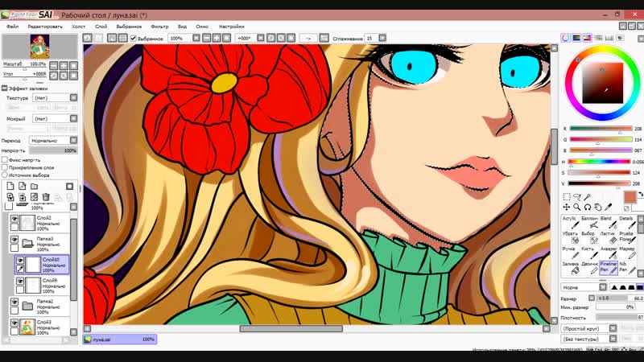Choose the Details brush
This screenshot has width=644, height=362.
pyautogui.click(x=627, y=223)
